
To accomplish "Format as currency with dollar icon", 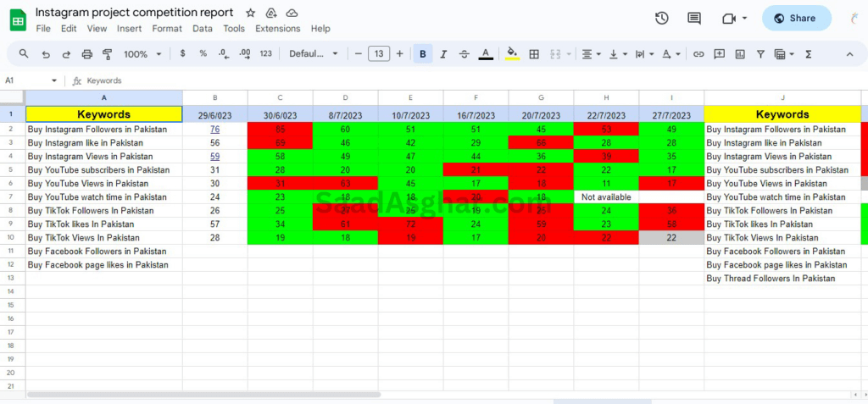I will 183,53.
